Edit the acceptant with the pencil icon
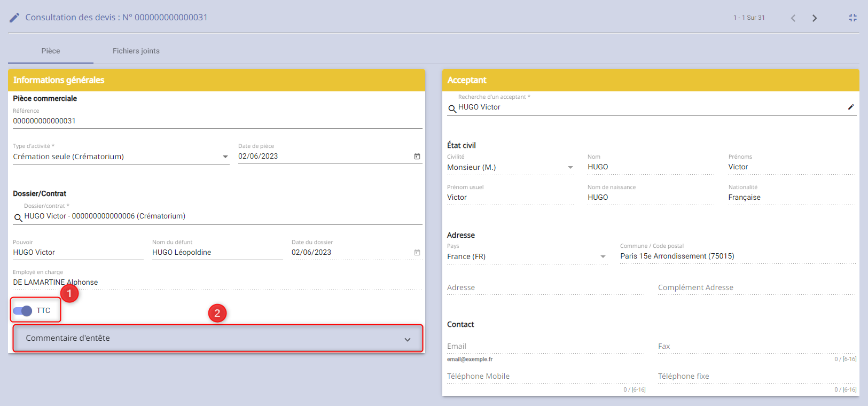Image resolution: width=868 pixels, height=406 pixels. (851, 107)
